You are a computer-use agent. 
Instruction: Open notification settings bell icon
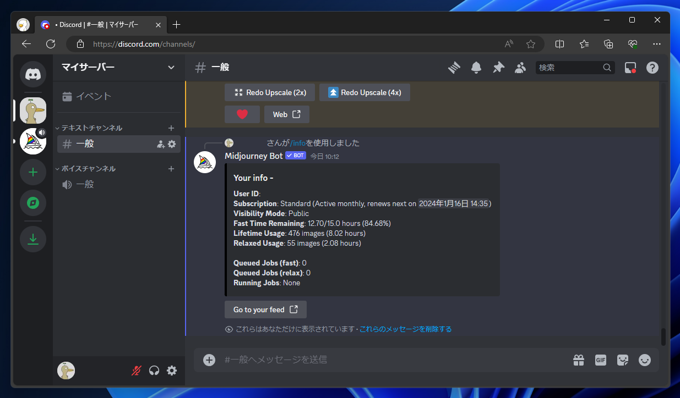[476, 68]
